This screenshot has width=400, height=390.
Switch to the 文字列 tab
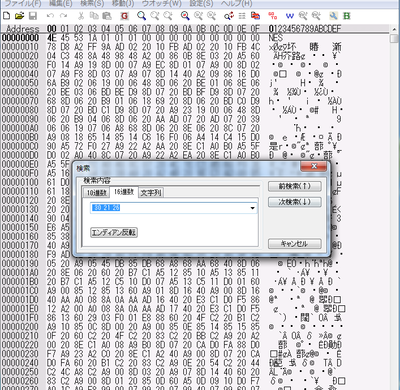tap(151, 193)
